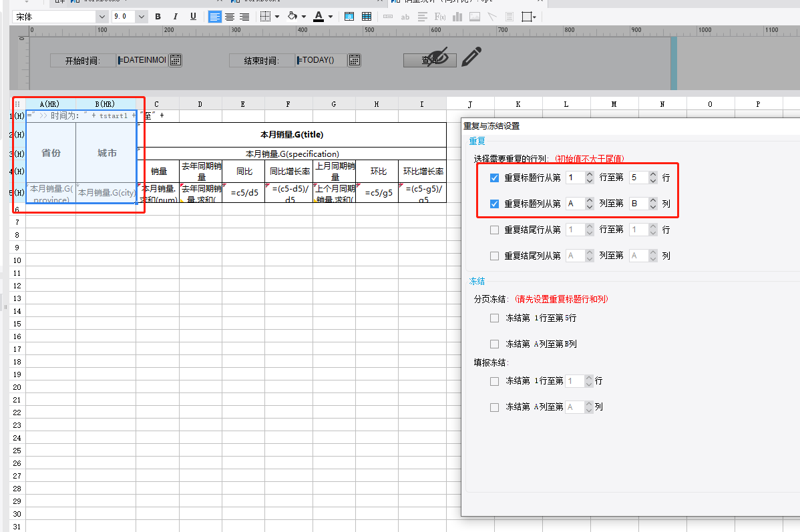Check the 填报冻结 column freeze checkbox
800x532 pixels.
[x=494, y=408]
